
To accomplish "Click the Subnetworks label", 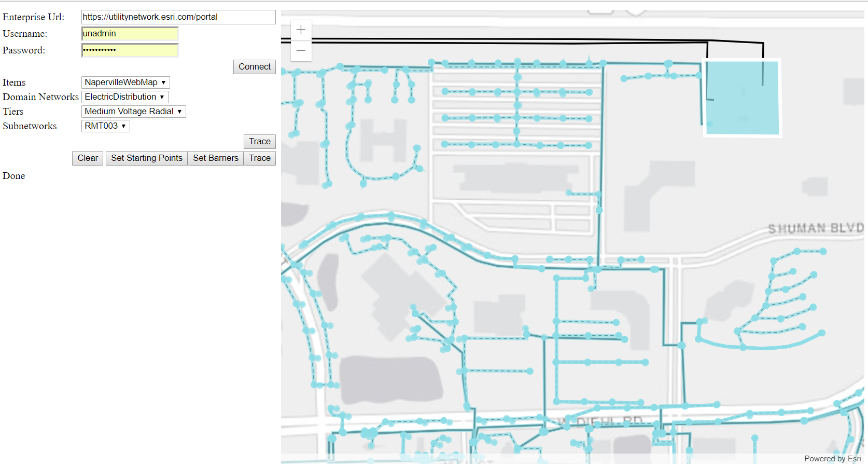I will coord(30,126).
